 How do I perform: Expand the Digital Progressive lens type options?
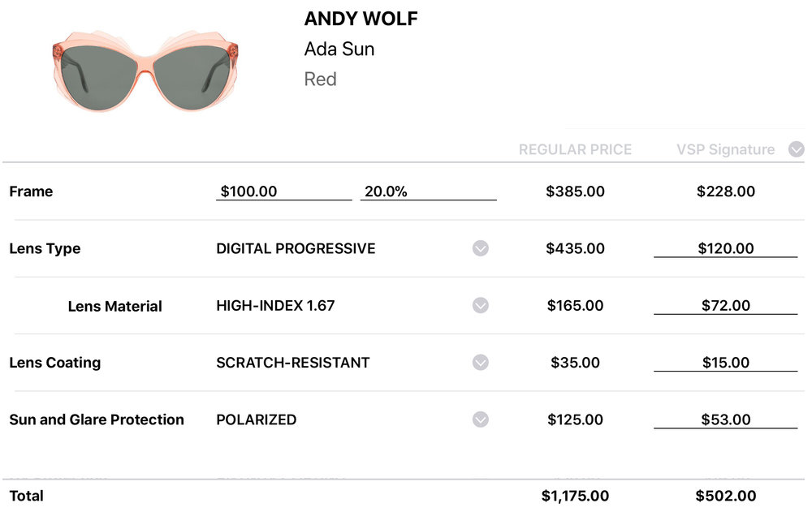(x=481, y=248)
